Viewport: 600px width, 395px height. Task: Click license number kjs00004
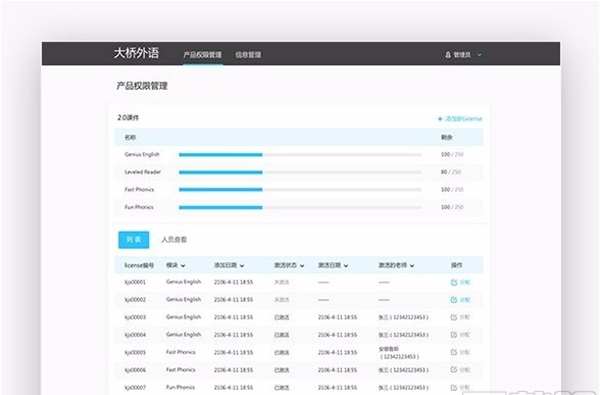[135, 335]
